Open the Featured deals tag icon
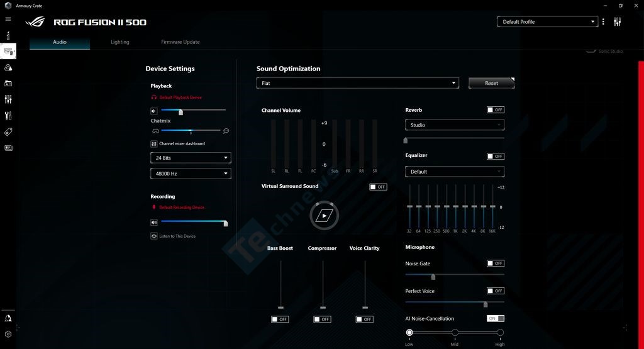The image size is (644, 349). click(x=8, y=132)
